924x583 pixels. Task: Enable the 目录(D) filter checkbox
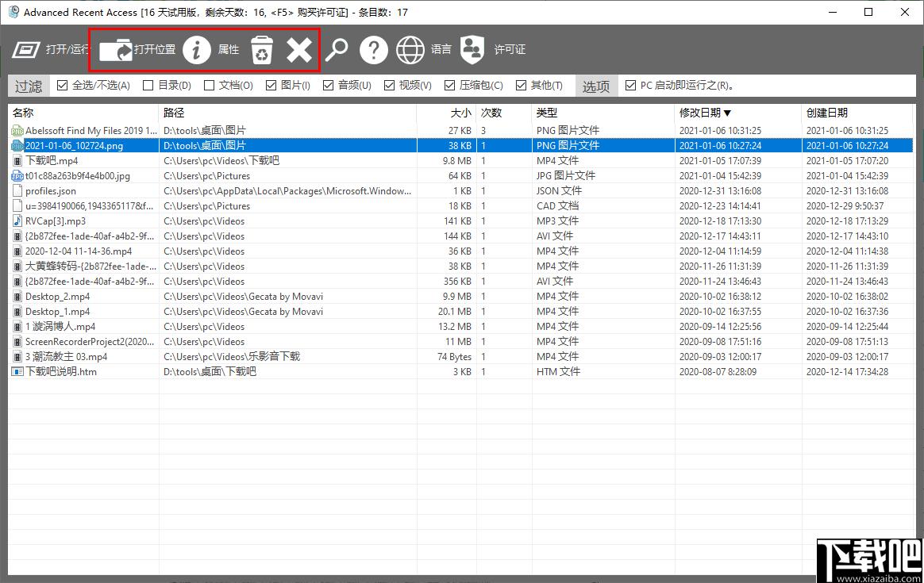pyautogui.click(x=148, y=86)
